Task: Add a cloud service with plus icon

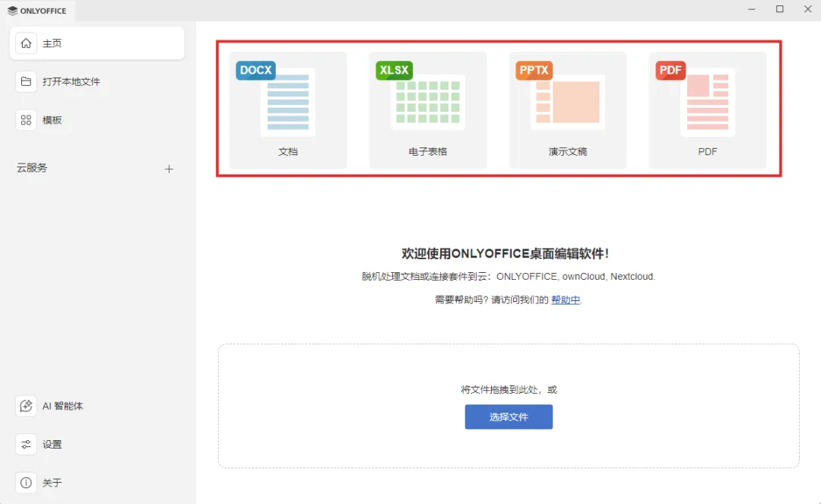Action: (x=169, y=169)
